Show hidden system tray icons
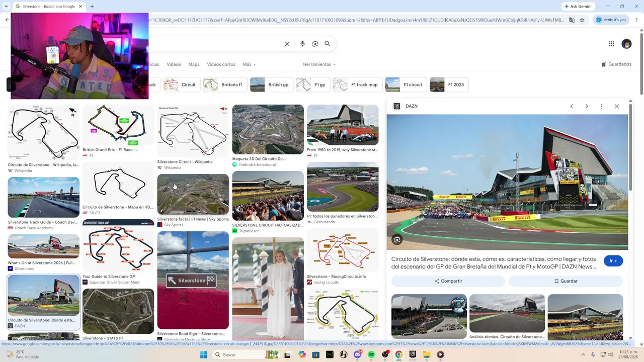 (584, 354)
